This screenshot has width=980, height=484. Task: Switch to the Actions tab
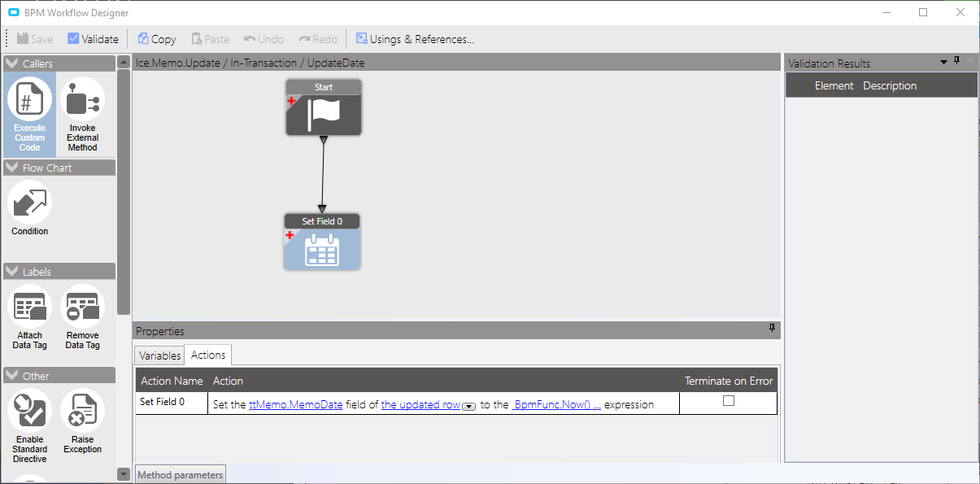pyautogui.click(x=208, y=355)
